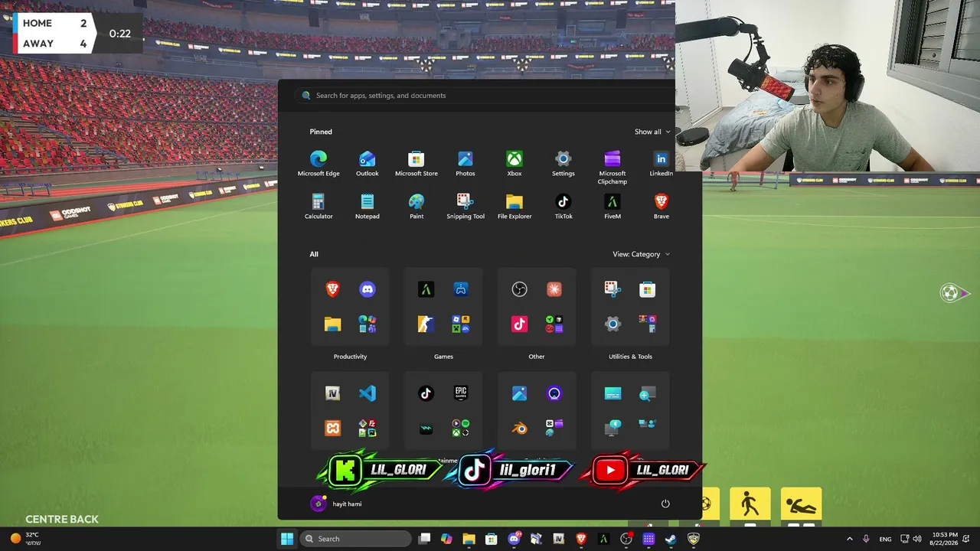
Task: Show hidden system tray icons
Action: tap(849, 539)
